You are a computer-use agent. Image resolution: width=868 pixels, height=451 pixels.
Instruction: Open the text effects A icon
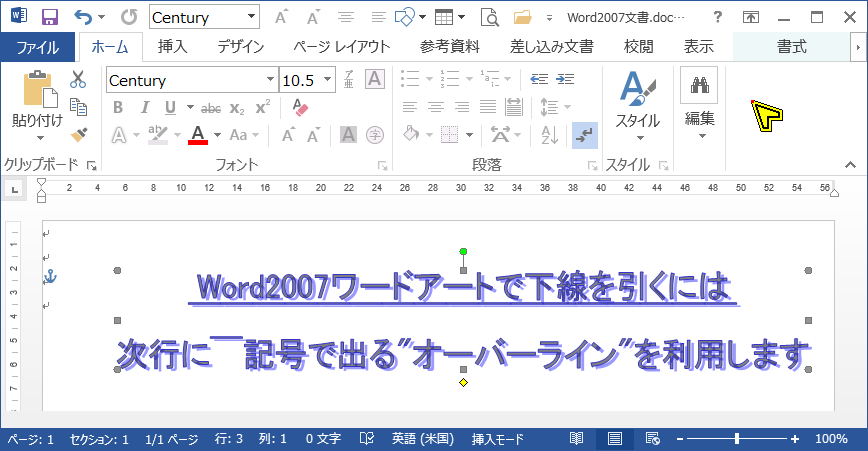tap(119, 134)
